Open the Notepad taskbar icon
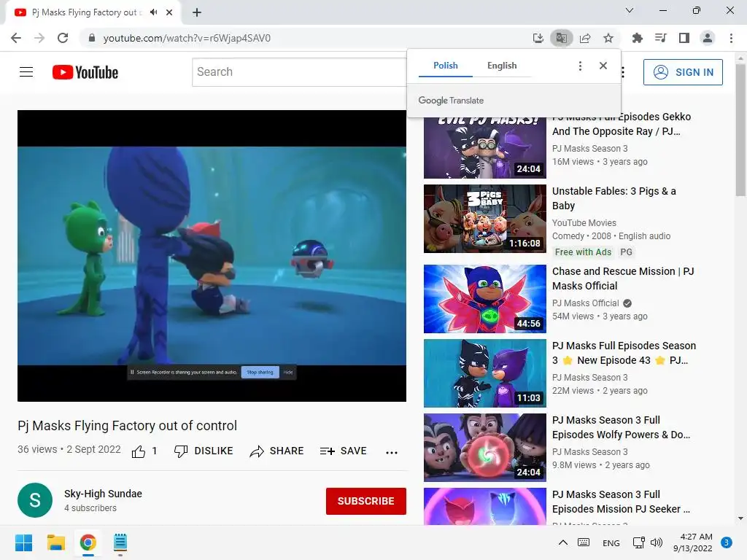The height and width of the screenshot is (560, 747). tap(120, 542)
